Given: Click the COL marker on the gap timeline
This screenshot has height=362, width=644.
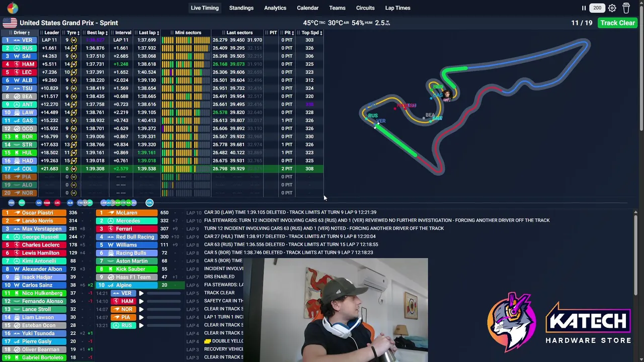Looking at the screenshot, I should (x=149, y=203).
